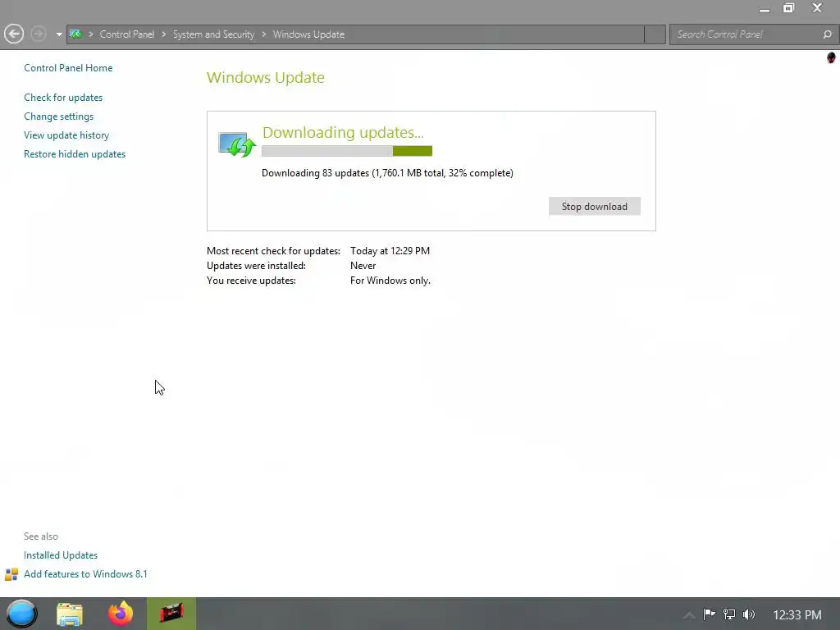Image resolution: width=840 pixels, height=630 pixels.
Task: Go back with the Back arrow button
Action: 14,34
